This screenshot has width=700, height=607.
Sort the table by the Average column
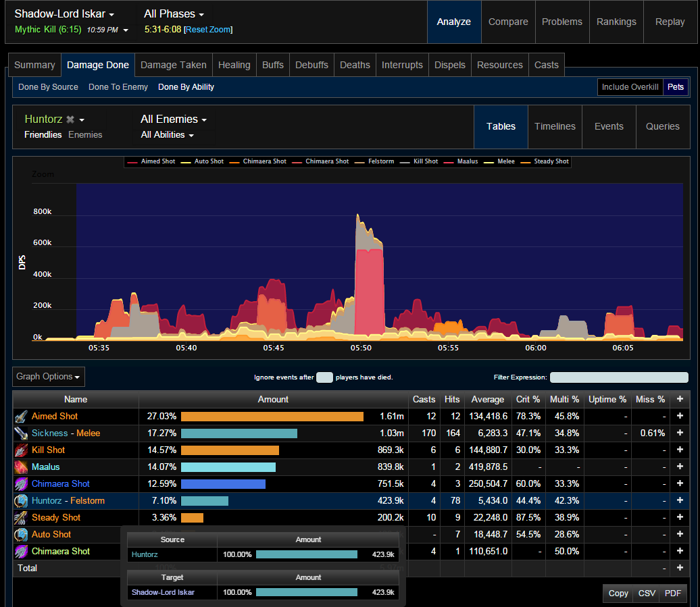[x=488, y=400]
